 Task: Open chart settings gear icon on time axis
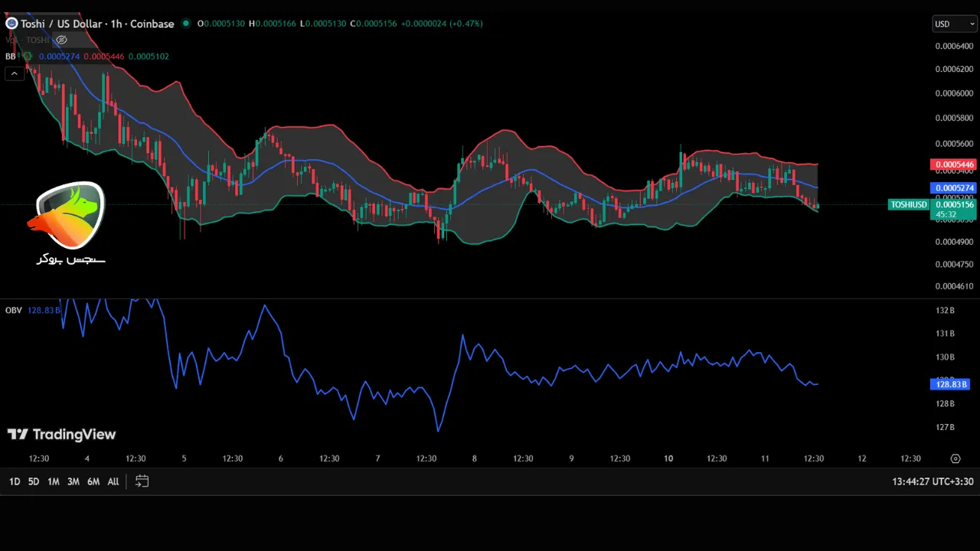click(955, 459)
